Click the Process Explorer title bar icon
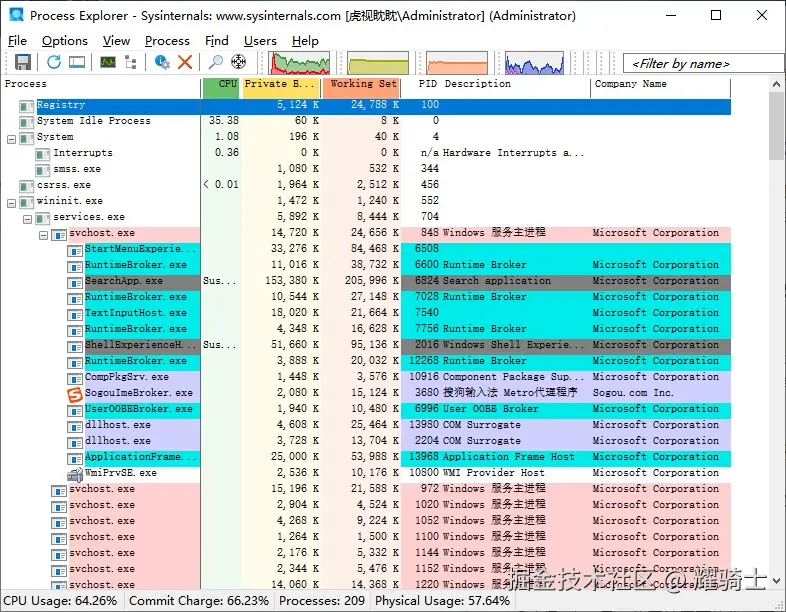 pos(17,15)
